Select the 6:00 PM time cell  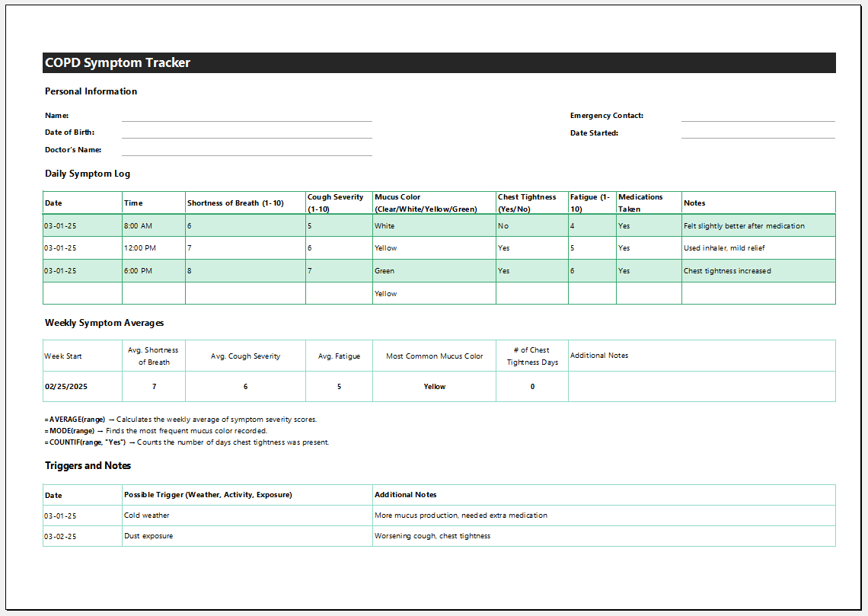coord(153,270)
